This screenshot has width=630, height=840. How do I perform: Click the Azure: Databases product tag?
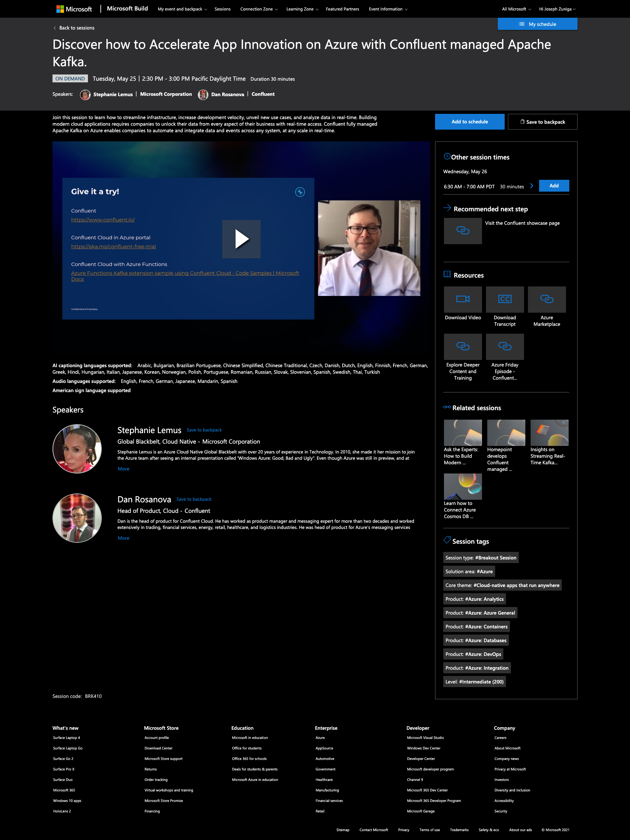[476, 640]
